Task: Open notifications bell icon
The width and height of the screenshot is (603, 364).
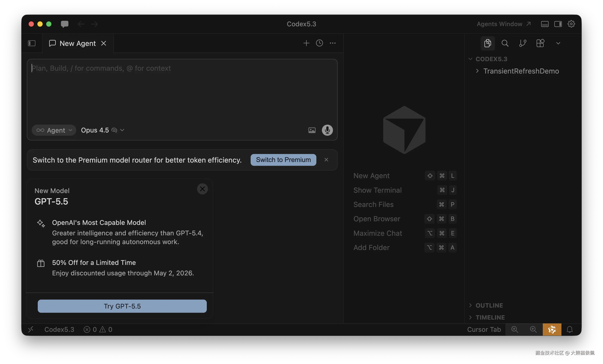Action: pyautogui.click(x=570, y=330)
